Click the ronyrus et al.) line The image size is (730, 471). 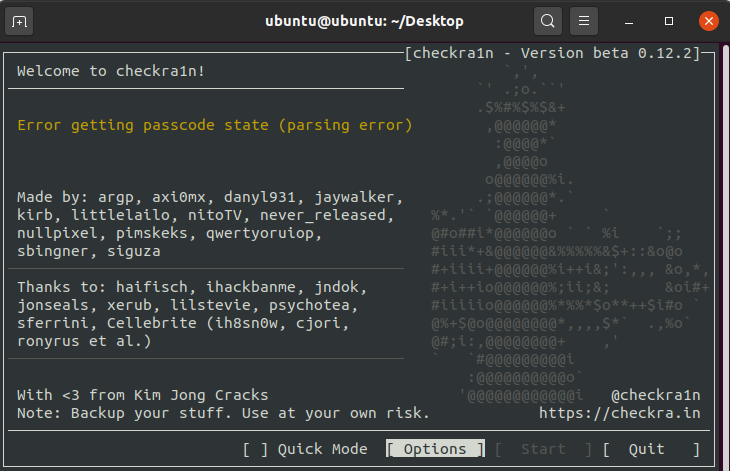pos(84,341)
